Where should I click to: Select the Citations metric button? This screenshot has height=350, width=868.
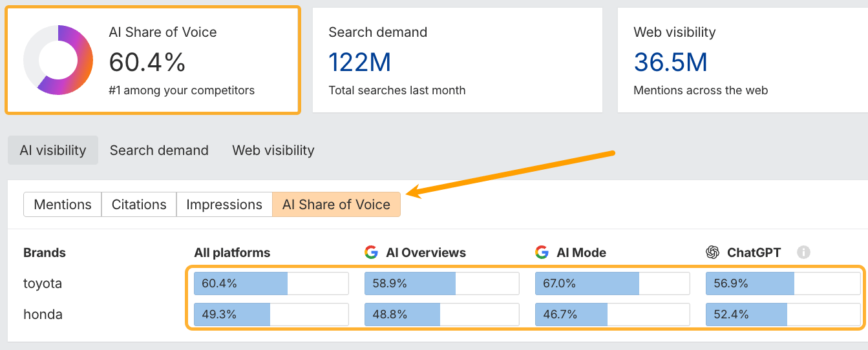click(139, 205)
